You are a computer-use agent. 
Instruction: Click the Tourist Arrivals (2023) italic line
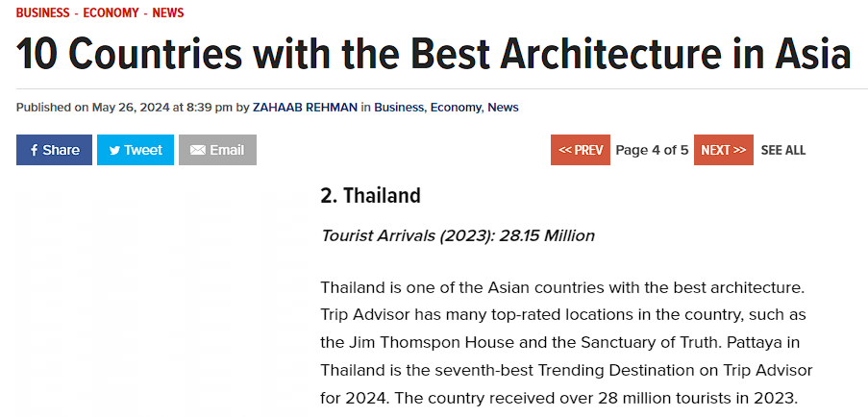pyautogui.click(x=458, y=236)
